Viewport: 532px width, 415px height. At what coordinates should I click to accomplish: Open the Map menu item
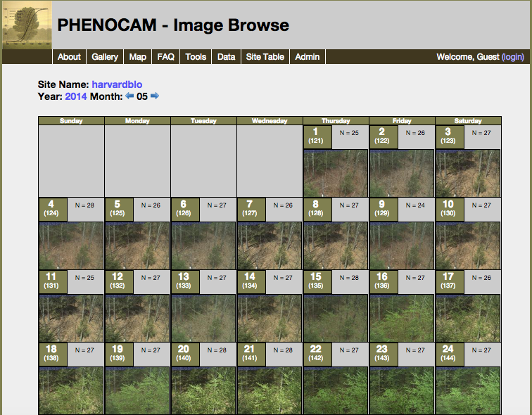point(137,56)
